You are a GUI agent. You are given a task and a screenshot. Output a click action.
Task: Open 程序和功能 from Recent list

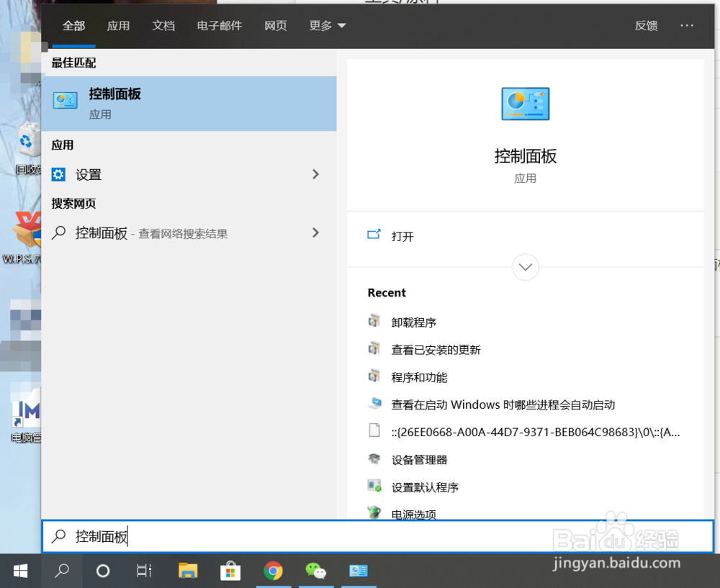tap(420, 377)
